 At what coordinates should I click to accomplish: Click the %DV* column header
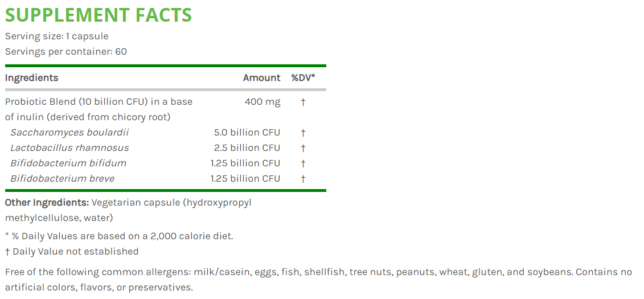303,78
